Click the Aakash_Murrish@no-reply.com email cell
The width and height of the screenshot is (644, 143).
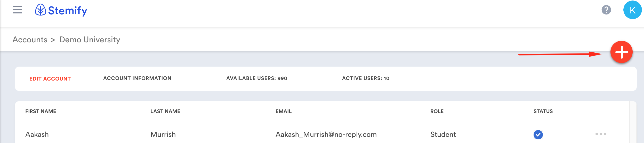[x=326, y=134]
